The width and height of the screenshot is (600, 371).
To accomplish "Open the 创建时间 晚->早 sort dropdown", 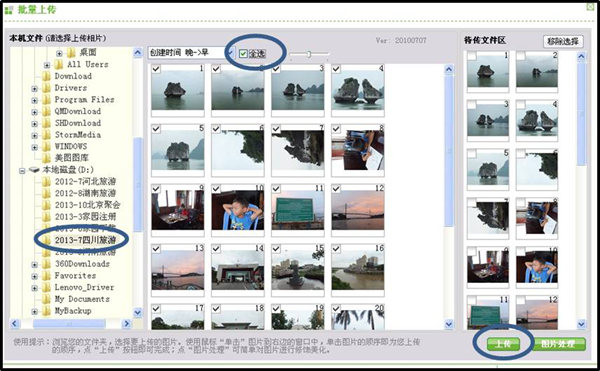I will (x=191, y=53).
